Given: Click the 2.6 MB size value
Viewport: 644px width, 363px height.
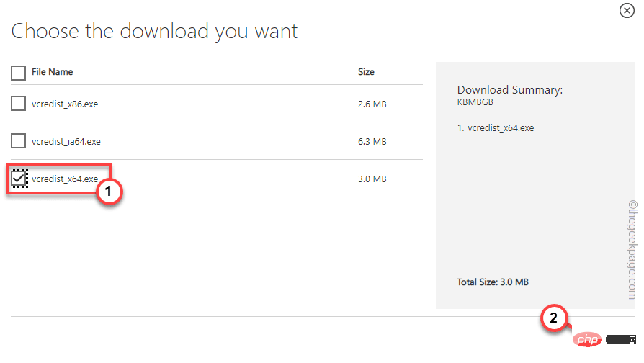Looking at the screenshot, I should point(372,104).
